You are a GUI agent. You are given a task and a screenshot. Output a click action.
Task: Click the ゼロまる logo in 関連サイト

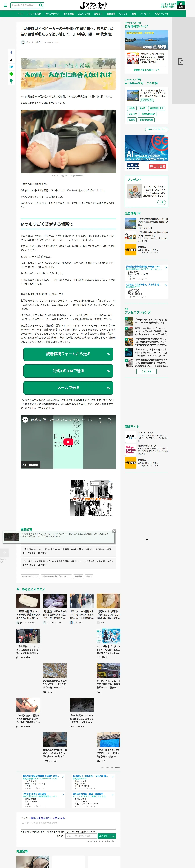click(x=130, y=463)
